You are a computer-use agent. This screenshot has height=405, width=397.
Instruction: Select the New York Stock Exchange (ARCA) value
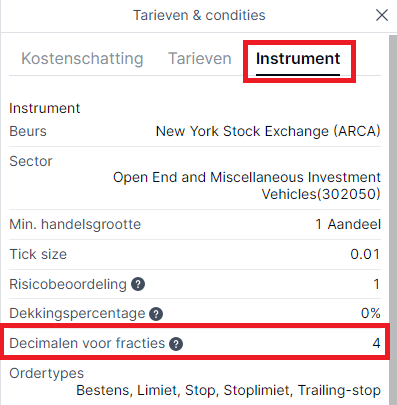pos(268,131)
